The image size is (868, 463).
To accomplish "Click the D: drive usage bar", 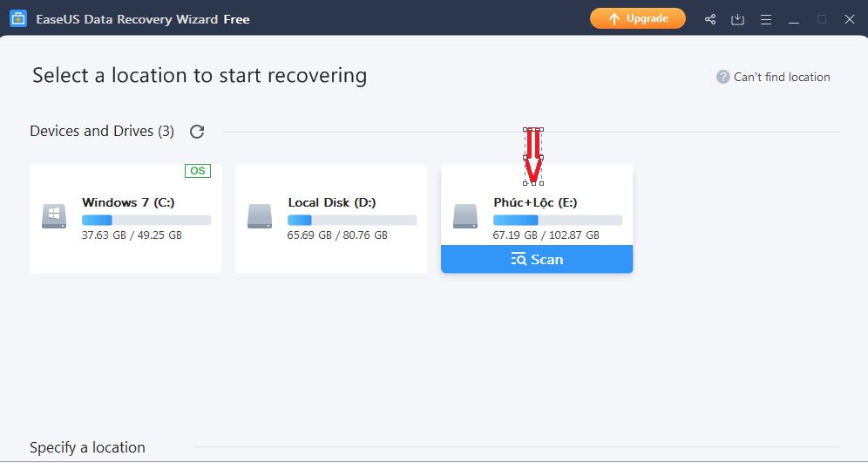I will 352,220.
